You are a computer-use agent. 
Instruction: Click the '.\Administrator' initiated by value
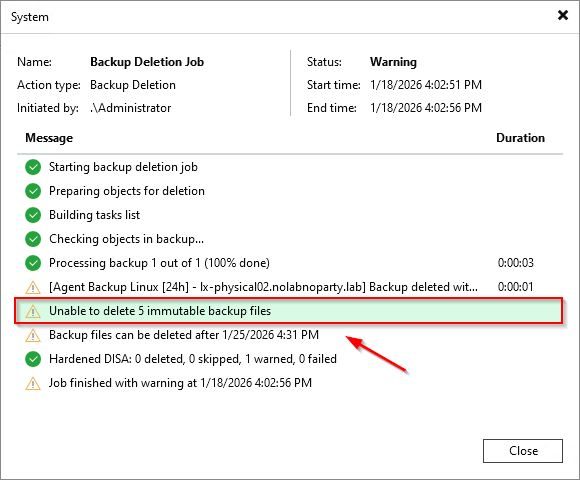130,108
